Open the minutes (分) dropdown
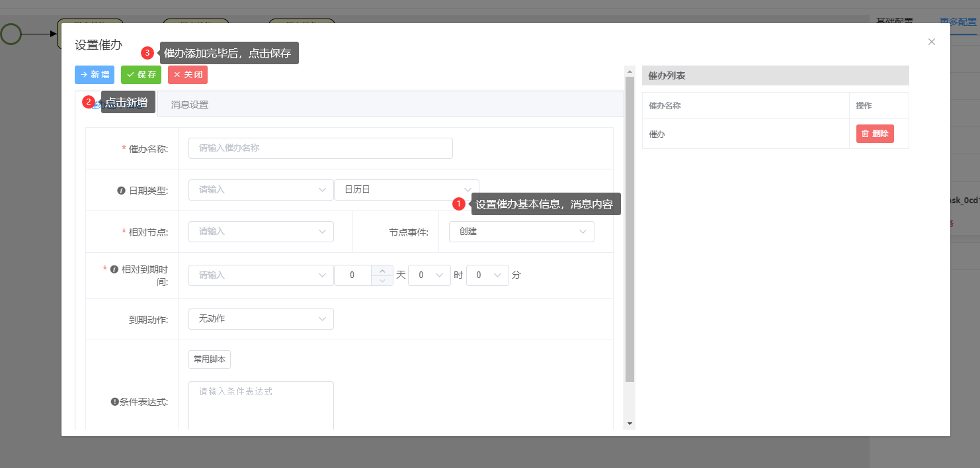980x468 pixels. coord(487,275)
